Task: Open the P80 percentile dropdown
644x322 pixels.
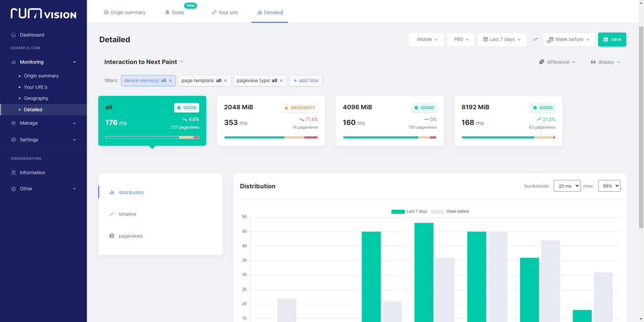Action: click(x=461, y=40)
